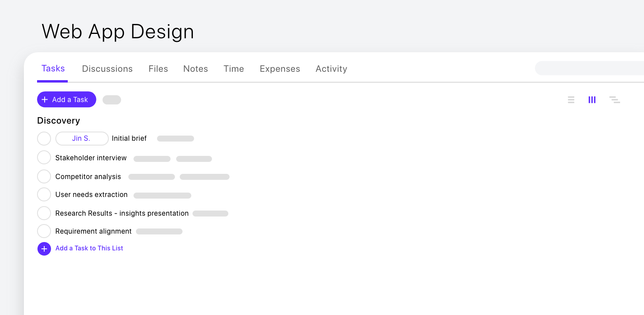Open the Stakeholder interview task

[91, 158]
